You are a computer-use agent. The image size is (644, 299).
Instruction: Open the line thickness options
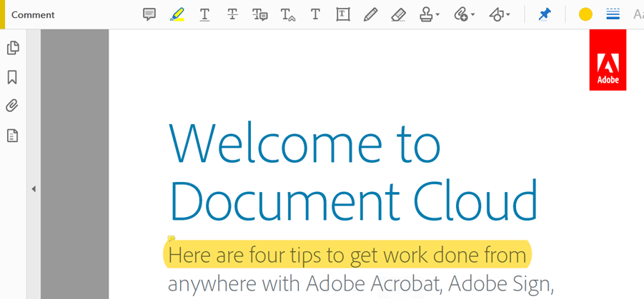(x=613, y=15)
